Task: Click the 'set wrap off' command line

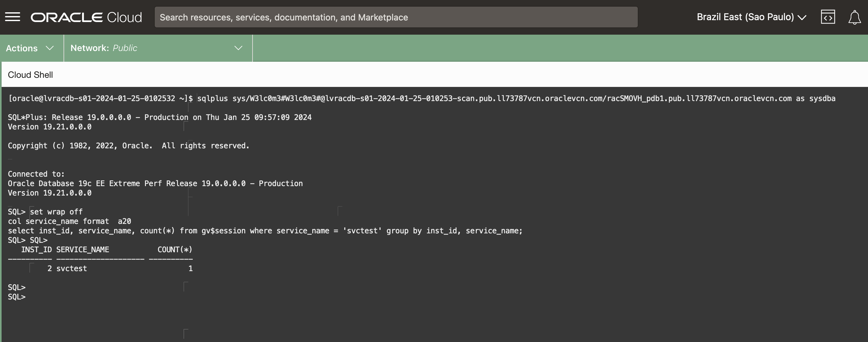Action: coord(56,212)
